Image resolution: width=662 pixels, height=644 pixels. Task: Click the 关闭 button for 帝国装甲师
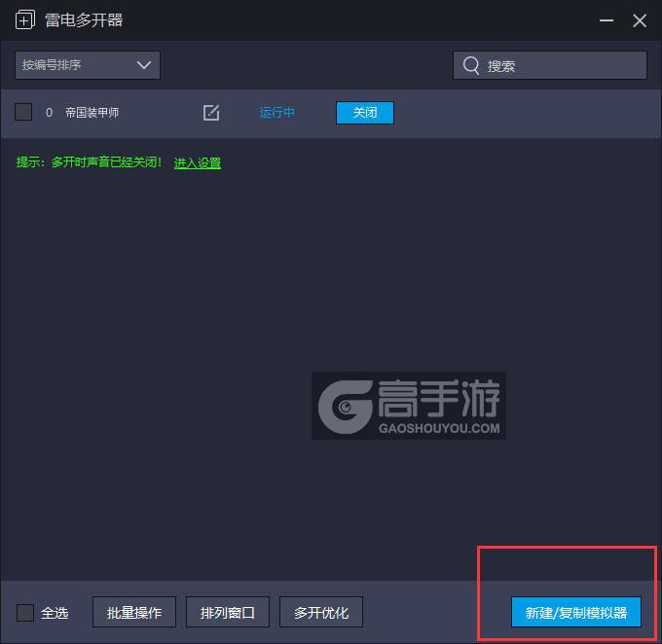tap(365, 113)
